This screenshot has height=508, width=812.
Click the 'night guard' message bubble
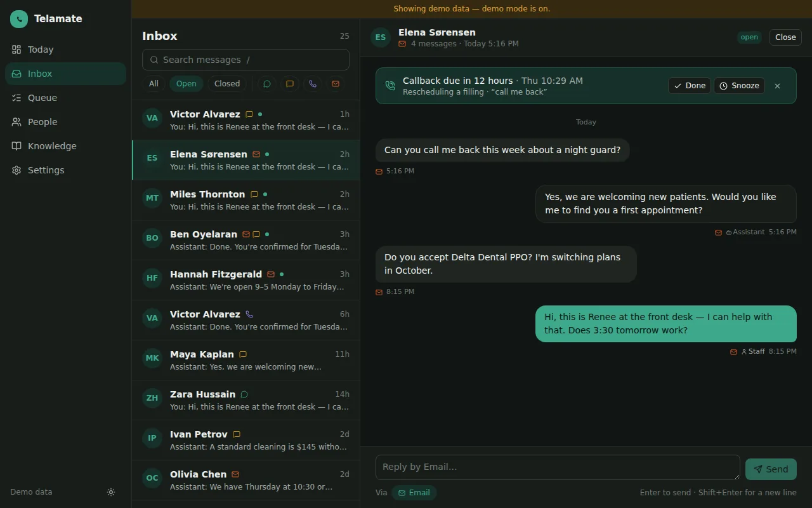coord(502,150)
